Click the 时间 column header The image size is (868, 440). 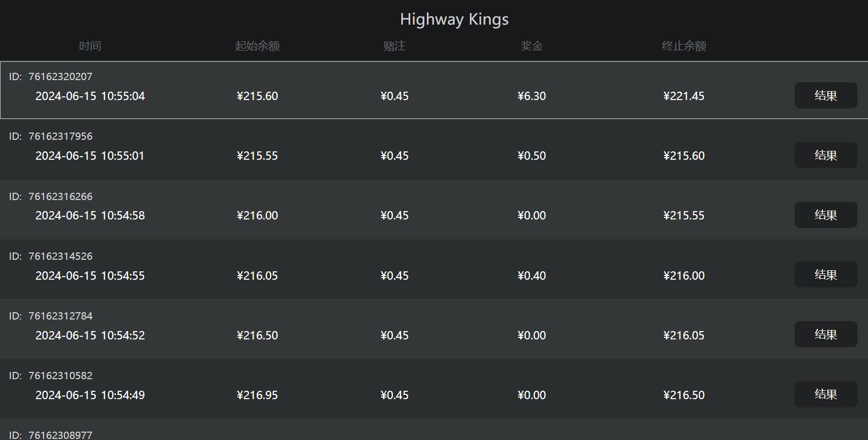[90, 46]
